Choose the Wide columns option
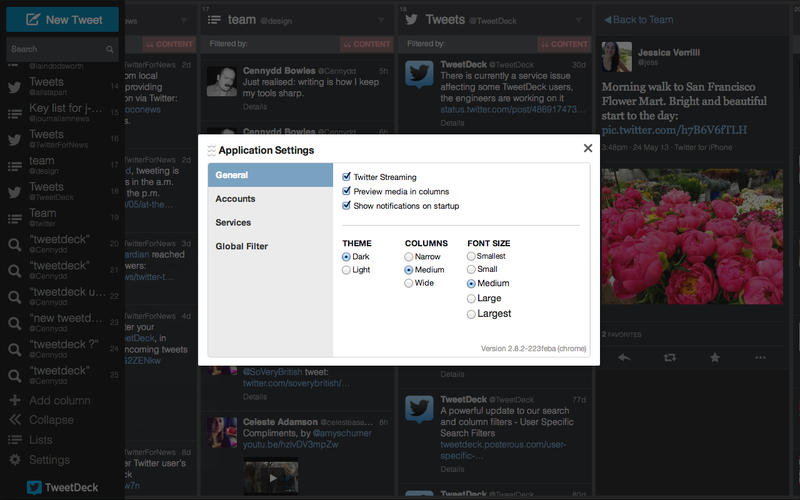Viewport: 800px width, 500px height. 409,283
